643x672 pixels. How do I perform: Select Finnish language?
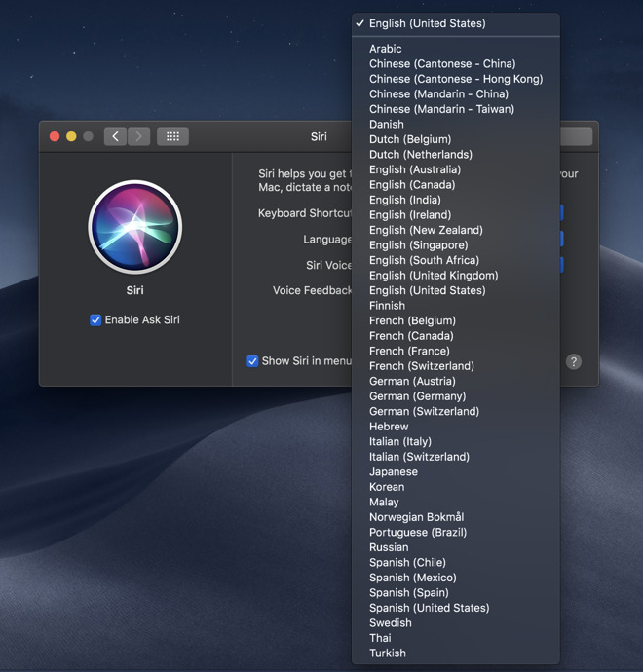coord(456,306)
